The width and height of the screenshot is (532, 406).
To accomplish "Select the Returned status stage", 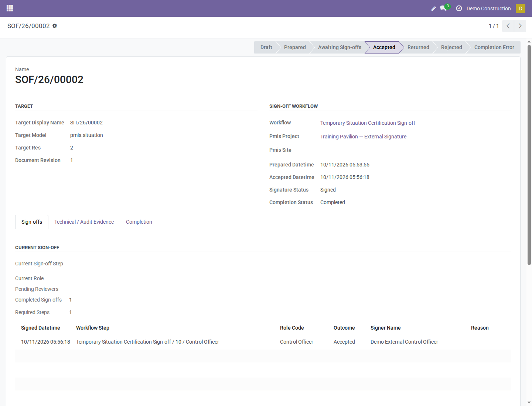I will [x=418, y=47].
